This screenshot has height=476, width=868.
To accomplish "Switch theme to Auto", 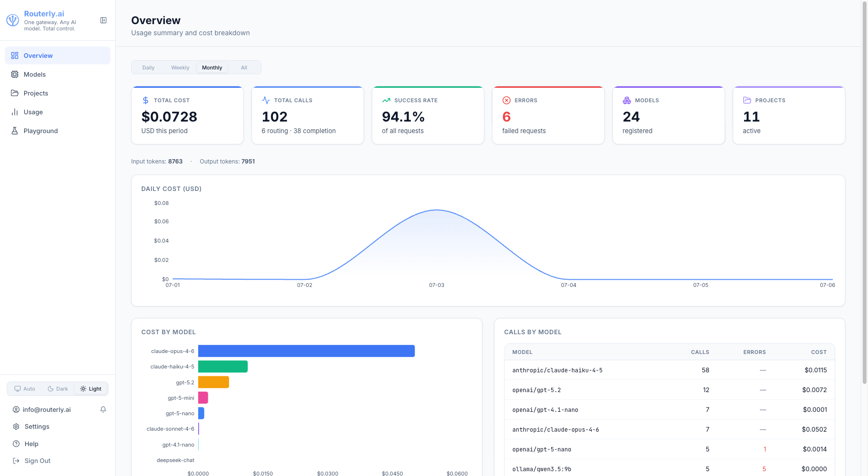I will [25, 389].
